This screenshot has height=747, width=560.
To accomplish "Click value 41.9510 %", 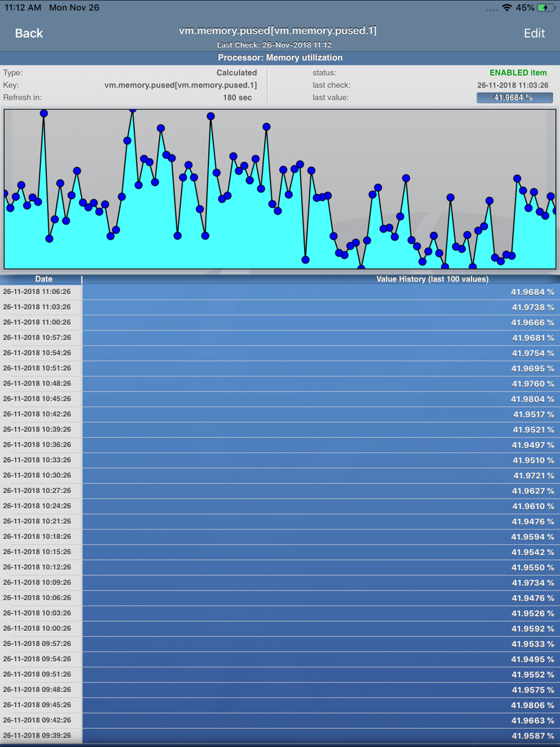I will (534, 460).
